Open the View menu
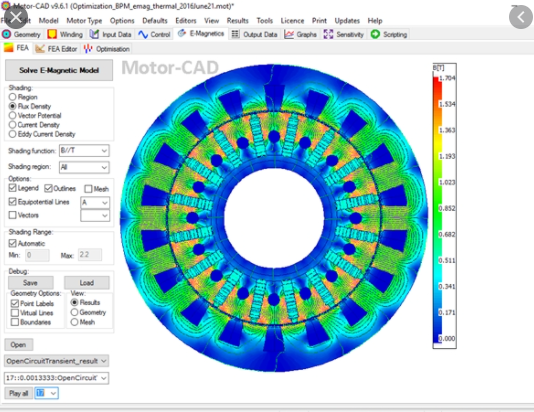This screenshot has height=412, width=534. click(211, 21)
